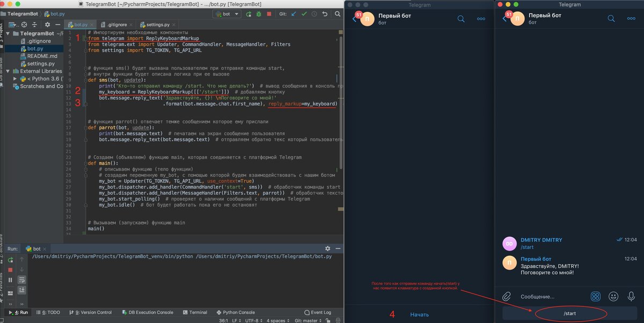Screen dimensions: 644x323
Task: Click the red Stop square in the toolbar
Action: tap(269, 14)
